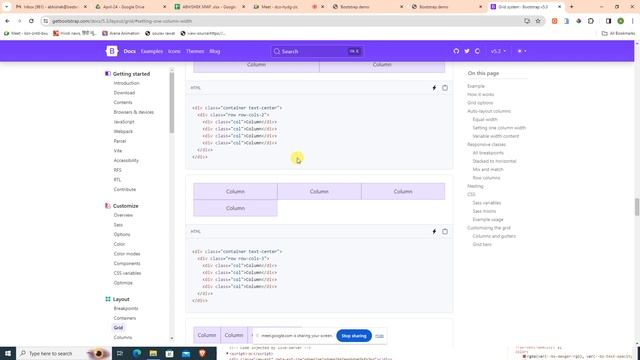
Task: Open Examples in the Bootstrap navbar
Action: point(152,51)
